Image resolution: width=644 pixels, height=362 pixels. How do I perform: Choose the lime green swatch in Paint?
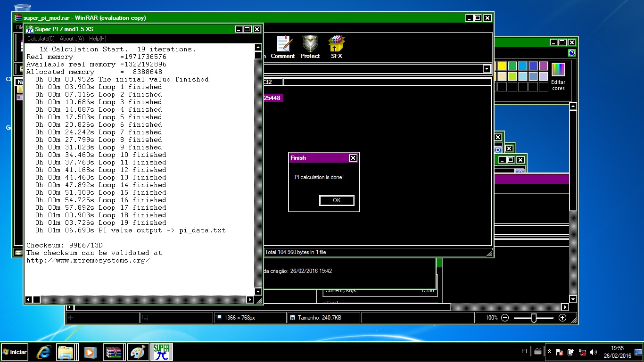[x=512, y=76]
